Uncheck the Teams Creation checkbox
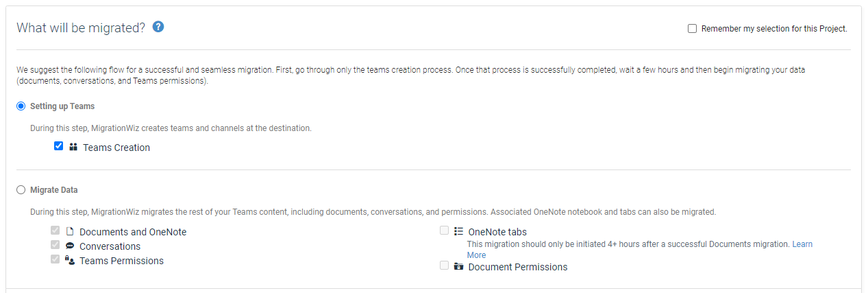The image size is (868, 293). point(59,146)
